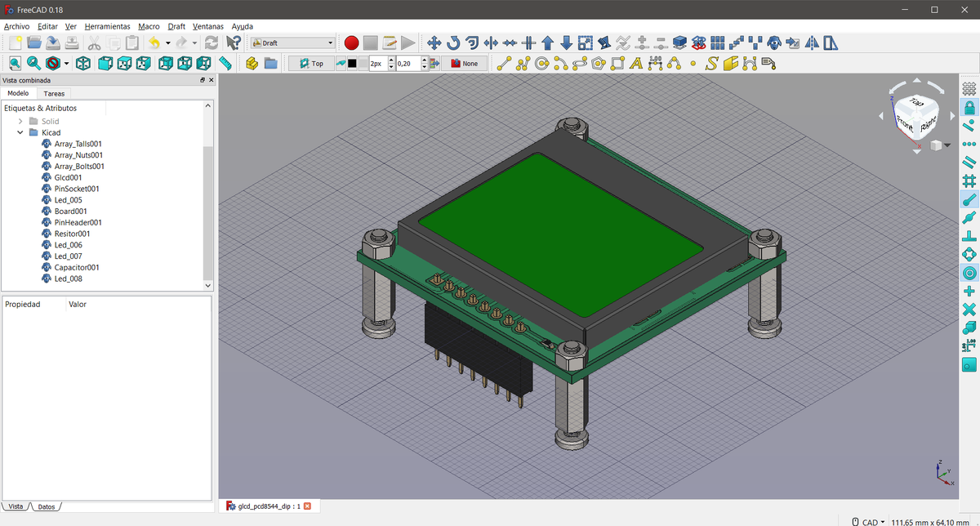Select the Draft Rotate tool
This screenshot has width=980, height=526.
(x=453, y=42)
